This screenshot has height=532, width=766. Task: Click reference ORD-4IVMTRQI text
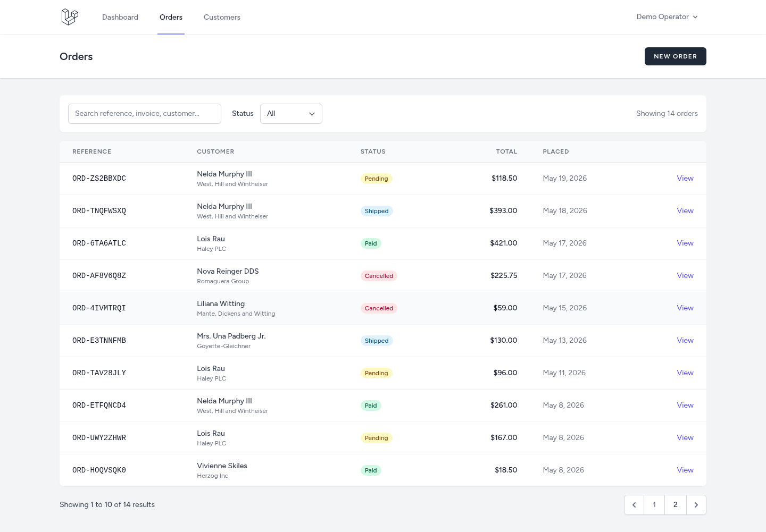click(99, 308)
